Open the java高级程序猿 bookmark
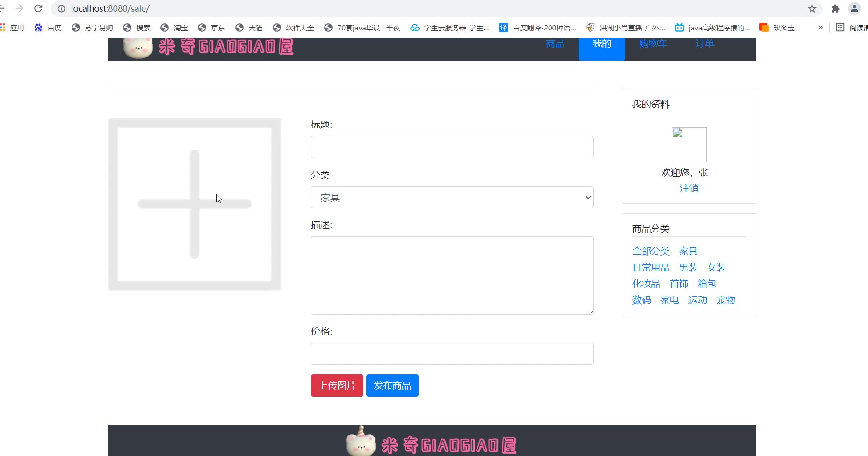This screenshot has width=868, height=456. (x=712, y=28)
